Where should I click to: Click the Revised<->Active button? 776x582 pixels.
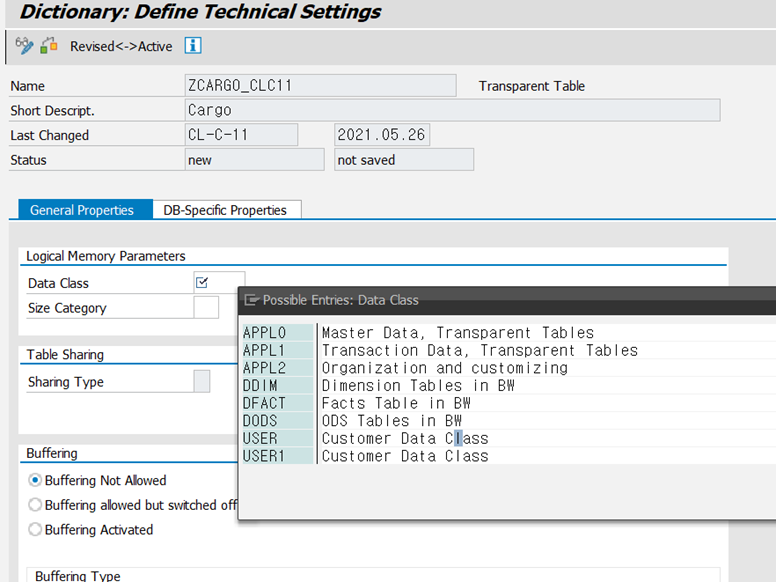coord(121,46)
